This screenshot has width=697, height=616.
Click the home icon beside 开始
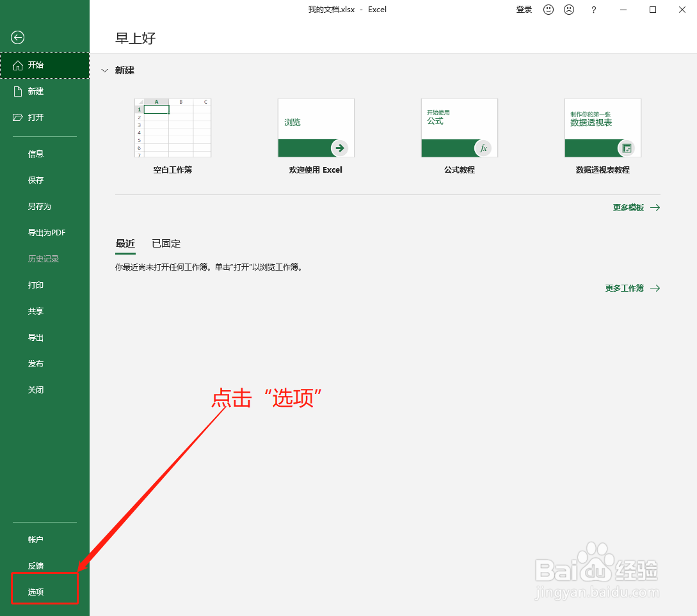click(18, 65)
